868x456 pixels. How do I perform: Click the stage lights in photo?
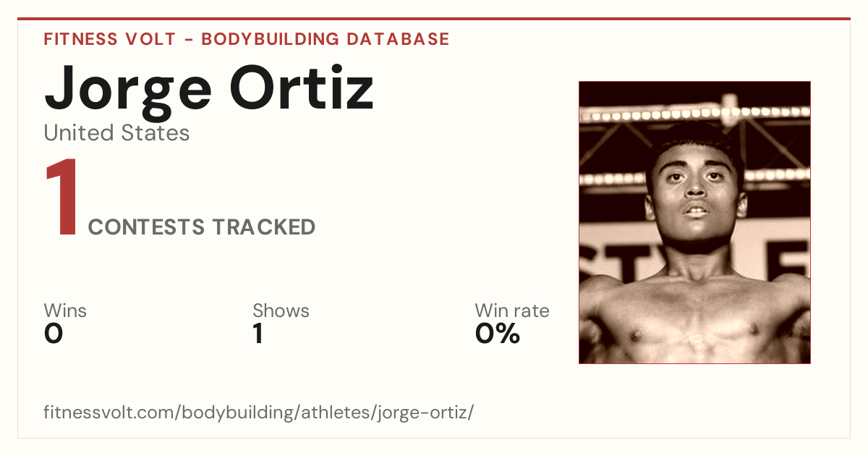[694, 114]
